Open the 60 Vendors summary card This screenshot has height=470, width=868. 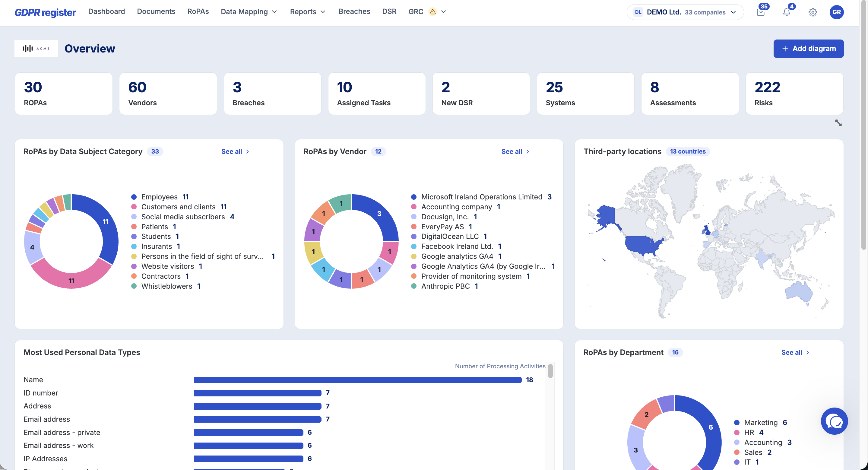coord(168,94)
